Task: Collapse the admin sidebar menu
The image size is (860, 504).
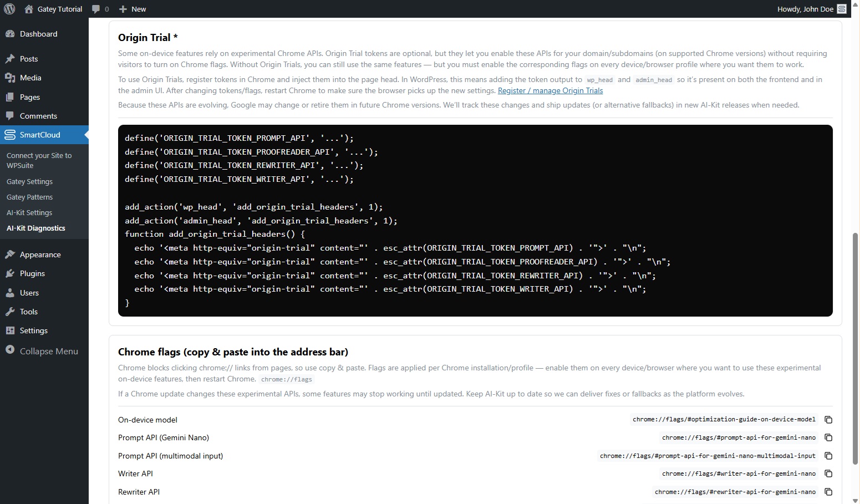Action: (48, 351)
